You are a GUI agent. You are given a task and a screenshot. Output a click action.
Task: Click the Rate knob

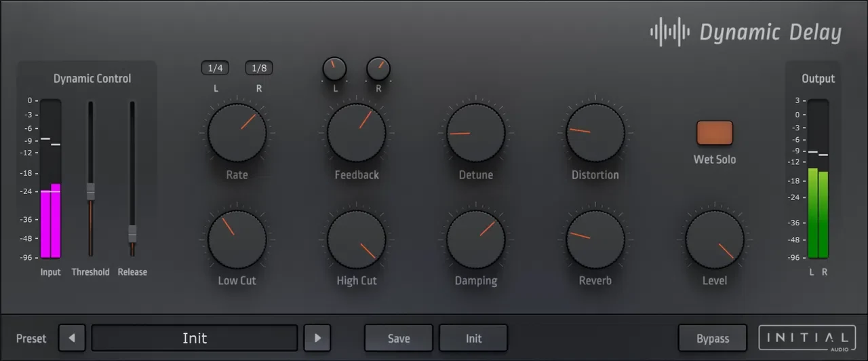pyautogui.click(x=237, y=132)
